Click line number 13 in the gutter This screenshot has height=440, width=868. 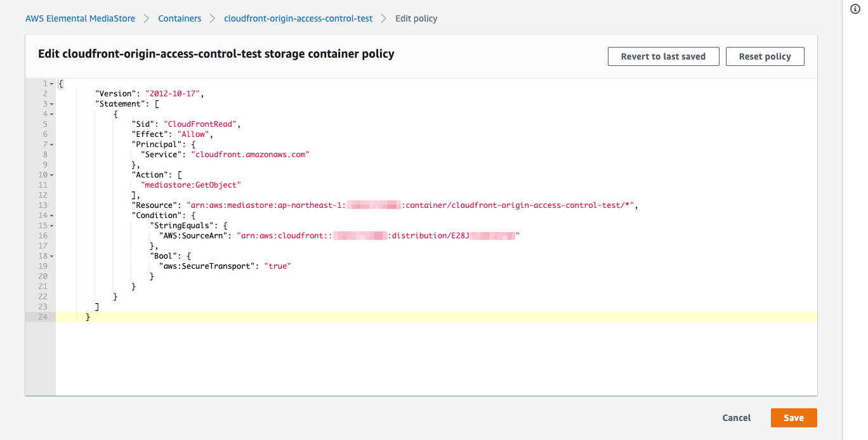pos(43,205)
